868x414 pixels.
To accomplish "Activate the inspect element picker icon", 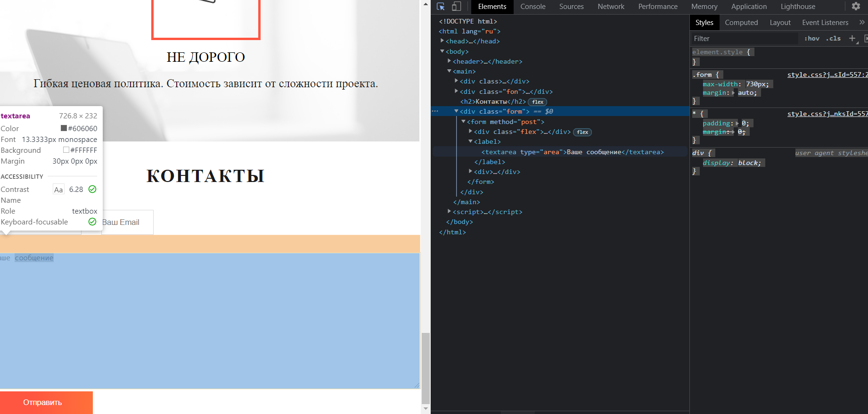I will pos(441,7).
